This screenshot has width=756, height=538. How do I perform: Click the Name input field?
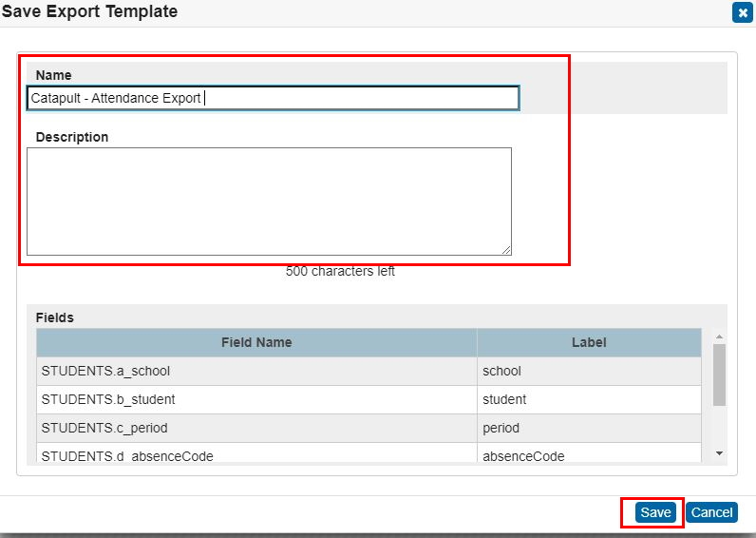pyautogui.click(x=273, y=98)
